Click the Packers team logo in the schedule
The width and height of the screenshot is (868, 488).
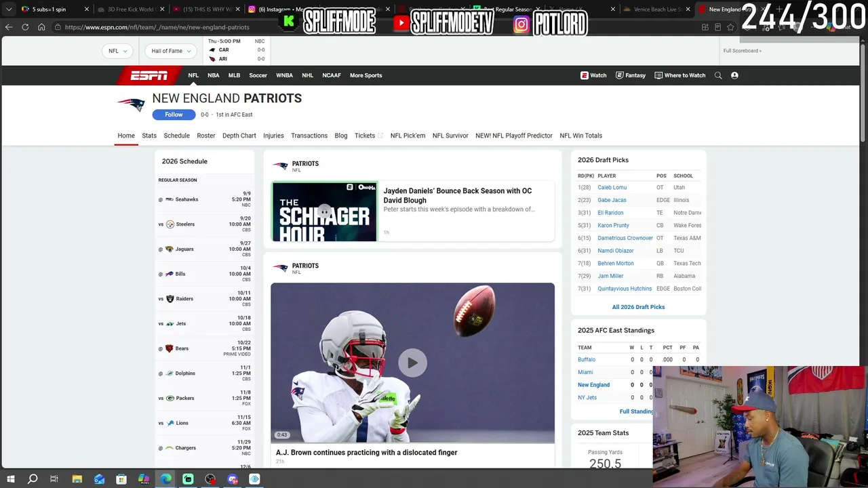click(170, 398)
